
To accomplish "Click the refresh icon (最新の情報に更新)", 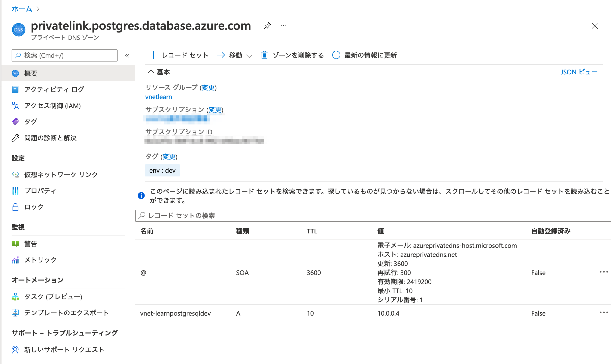I will click(336, 55).
